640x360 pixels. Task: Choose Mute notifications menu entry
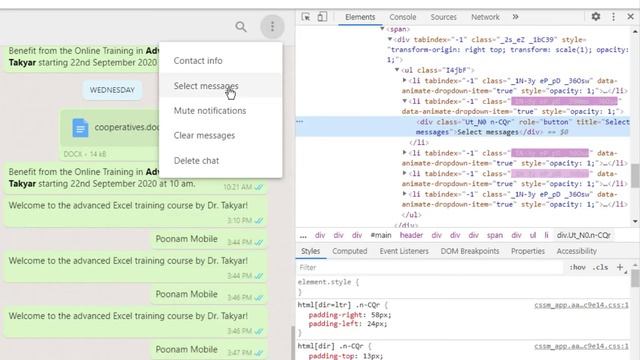click(x=220, y=111)
